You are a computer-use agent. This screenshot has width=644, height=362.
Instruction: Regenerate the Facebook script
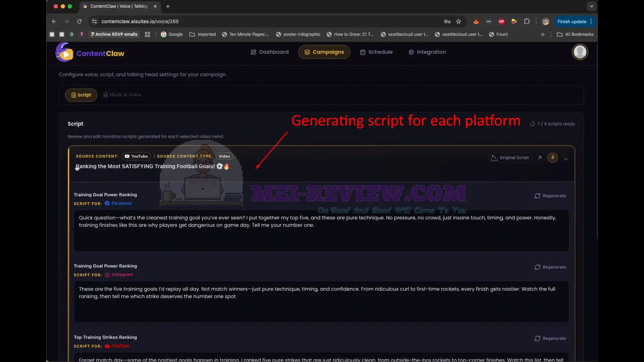550,196
